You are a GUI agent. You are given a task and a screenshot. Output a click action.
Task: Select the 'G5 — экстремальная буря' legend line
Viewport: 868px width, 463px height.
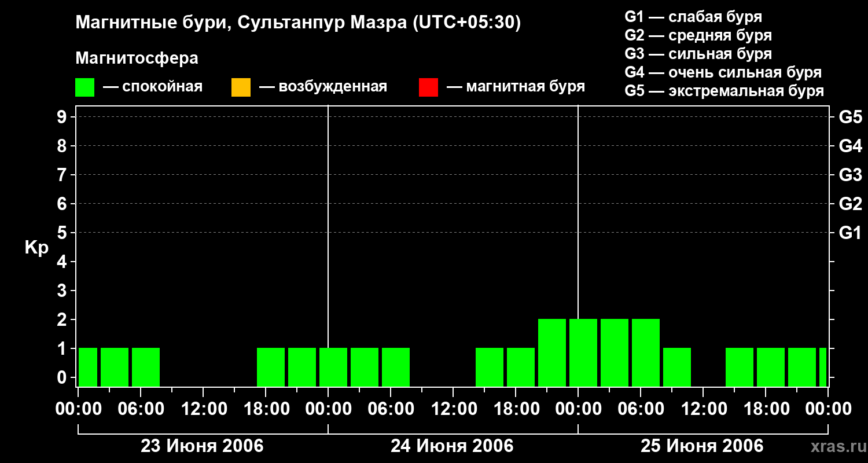(724, 91)
